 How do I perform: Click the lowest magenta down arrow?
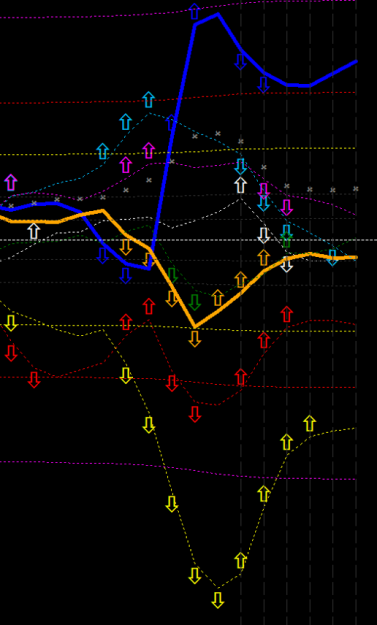(x=287, y=208)
